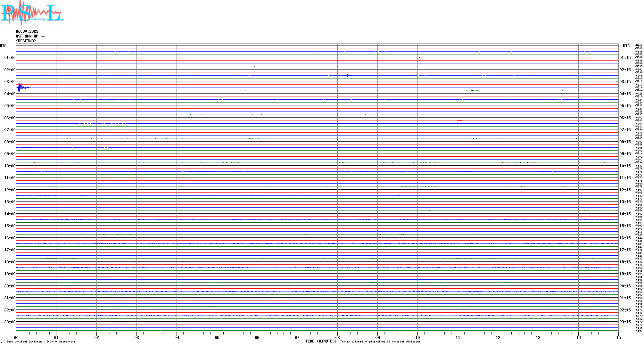Click the vertical division microvolts note
644x346 pixels.
41,342
